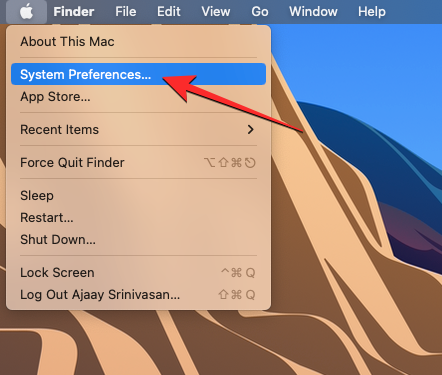Viewport: 442px width, 375px height.
Task: Open the Edit menu
Action: [169, 12]
